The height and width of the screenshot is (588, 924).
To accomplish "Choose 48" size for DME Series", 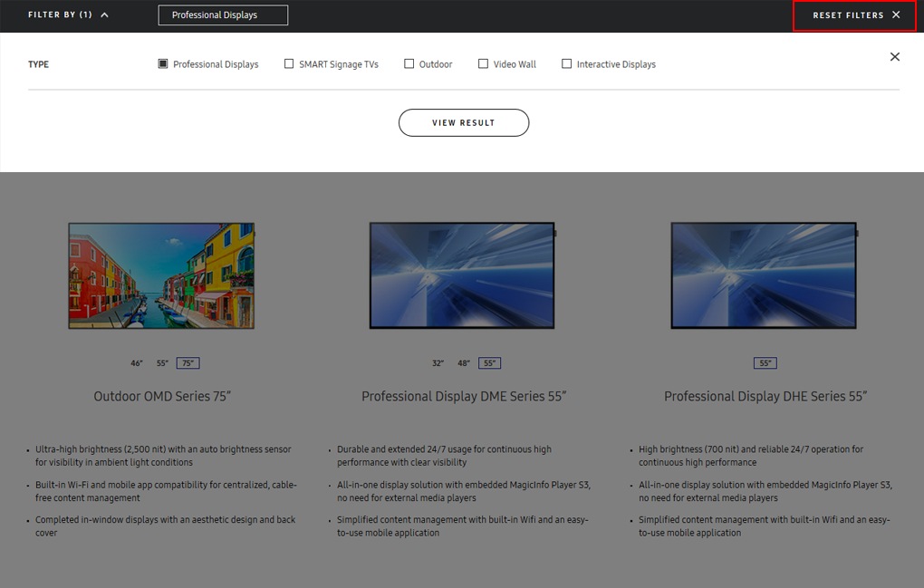I will [x=464, y=363].
